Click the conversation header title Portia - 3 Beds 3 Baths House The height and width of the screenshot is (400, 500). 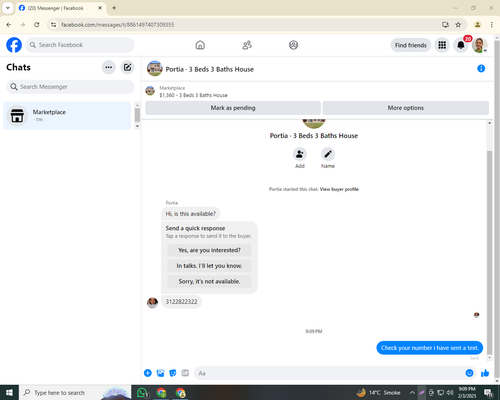point(210,69)
